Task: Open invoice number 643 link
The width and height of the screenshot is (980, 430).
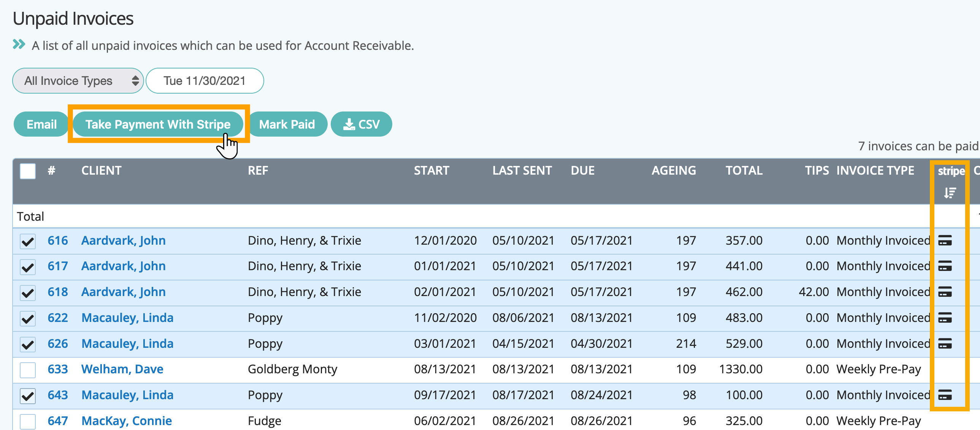Action: pyautogui.click(x=57, y=395)
